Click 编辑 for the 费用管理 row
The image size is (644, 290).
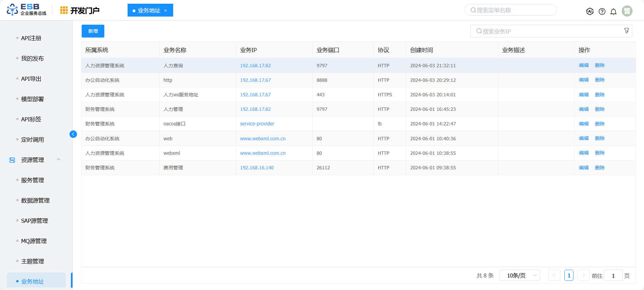pyautogui.click(x=584, y=168)
